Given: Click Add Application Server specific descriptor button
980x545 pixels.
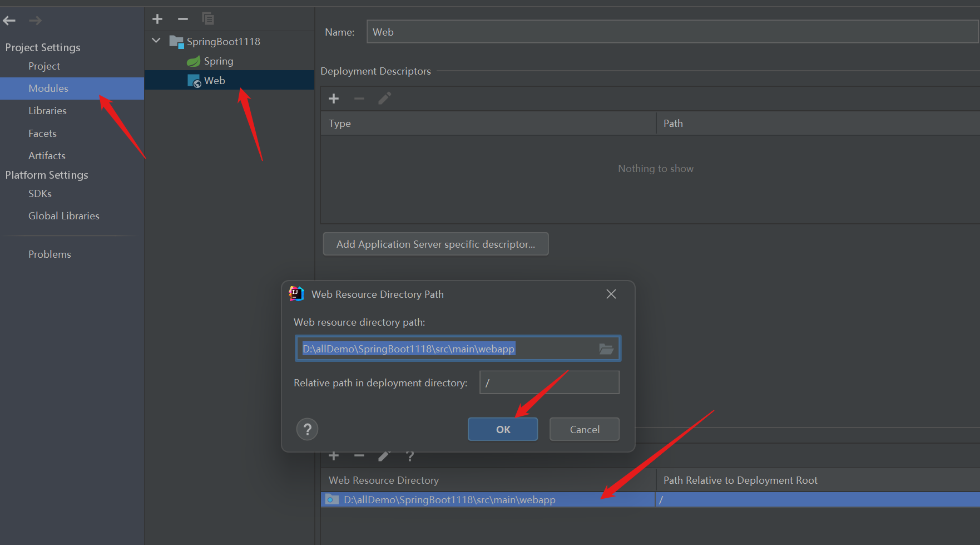Looking at the screenshot, I should pos(435,244).
